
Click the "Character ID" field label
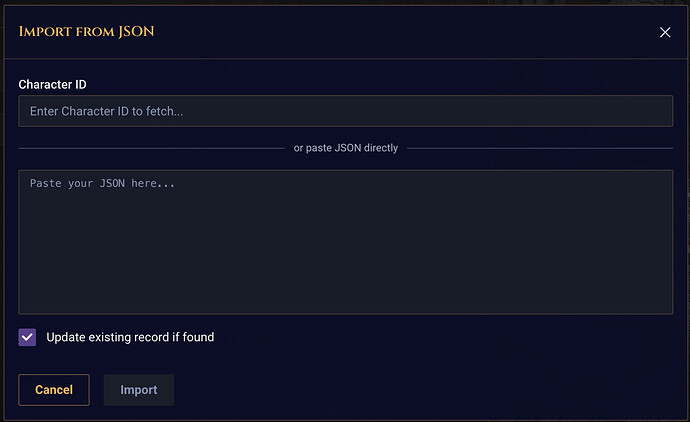(53, 84)
